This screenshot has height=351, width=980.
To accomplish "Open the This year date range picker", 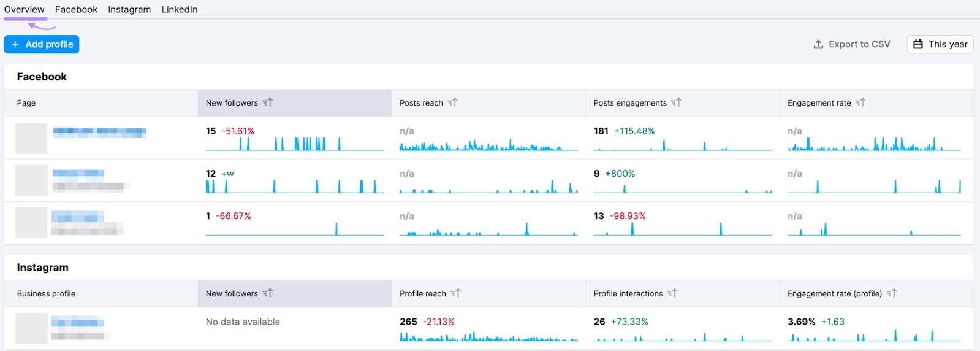I will click(940, 44).
